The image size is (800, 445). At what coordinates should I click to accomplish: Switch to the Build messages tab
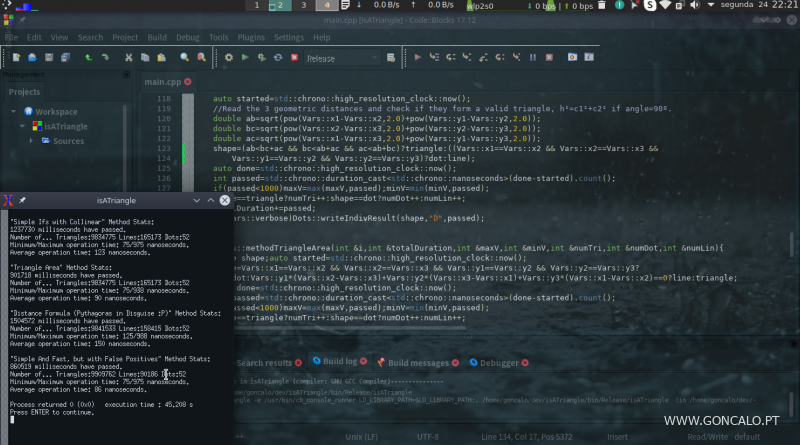[x=418, y=362]
